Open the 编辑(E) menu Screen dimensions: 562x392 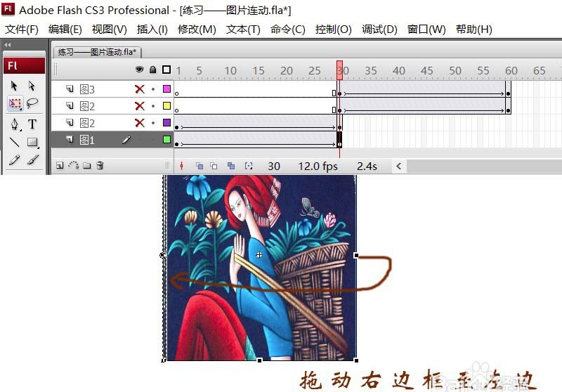pyautogui.click(x=65, y=29)
